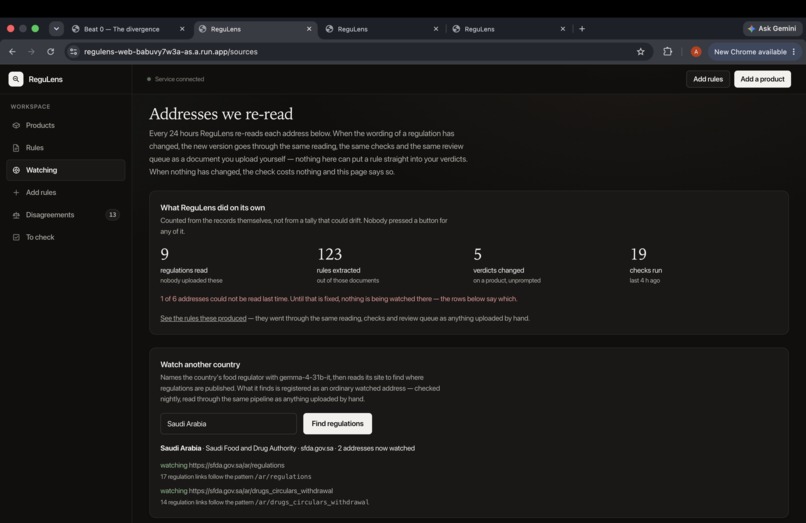Click the Products sidebar icon
The width and height of the screenshot is (806, 523).
[x=16, y=125]
